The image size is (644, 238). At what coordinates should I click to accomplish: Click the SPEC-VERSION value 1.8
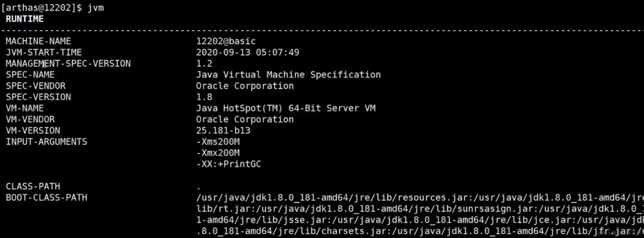pyautogui.click(x=204, y=97)
